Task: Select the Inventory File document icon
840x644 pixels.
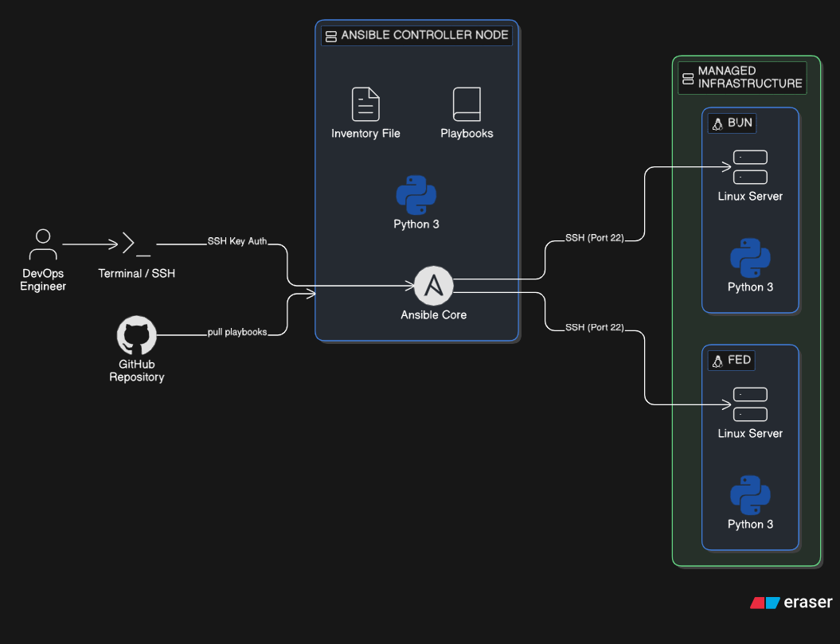Action: 366,104
